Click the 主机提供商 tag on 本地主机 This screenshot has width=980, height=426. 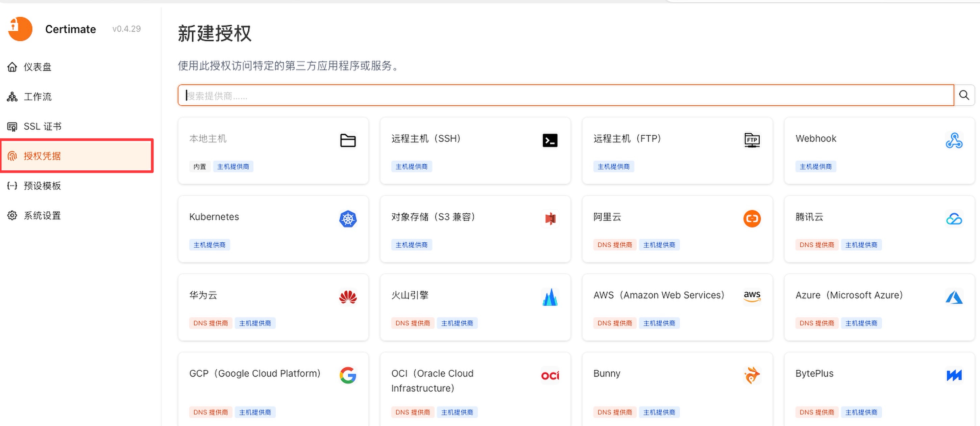point(233,166)
